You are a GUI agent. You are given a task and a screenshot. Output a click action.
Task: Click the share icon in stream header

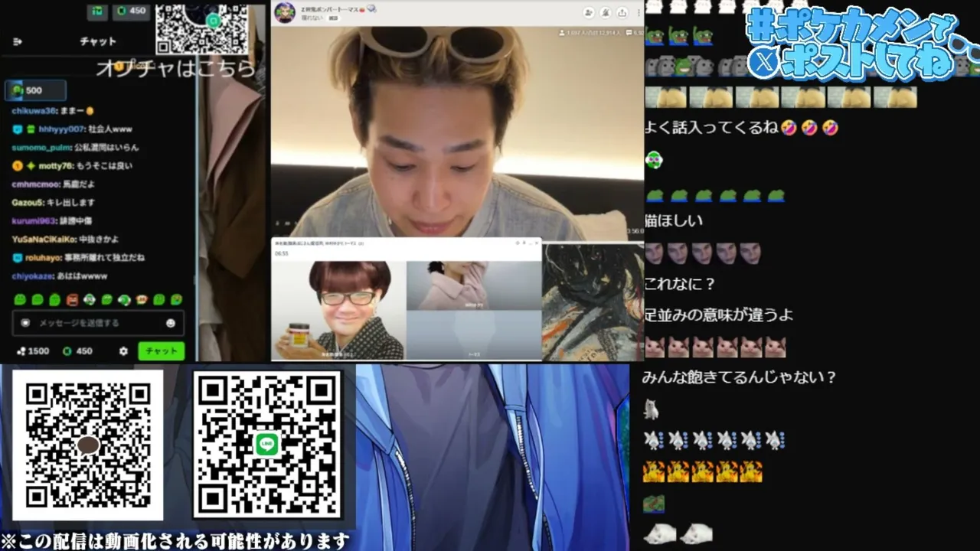(x=622, y=12)
